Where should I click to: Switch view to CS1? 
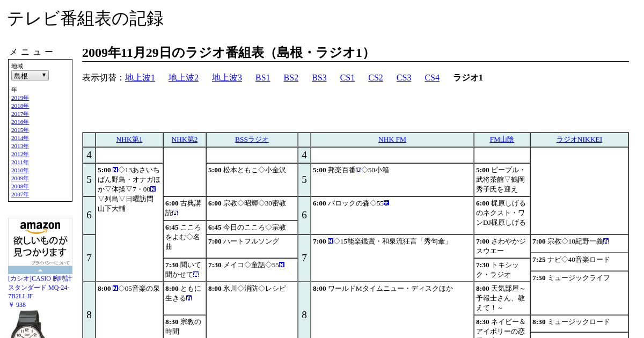(347, 78)
